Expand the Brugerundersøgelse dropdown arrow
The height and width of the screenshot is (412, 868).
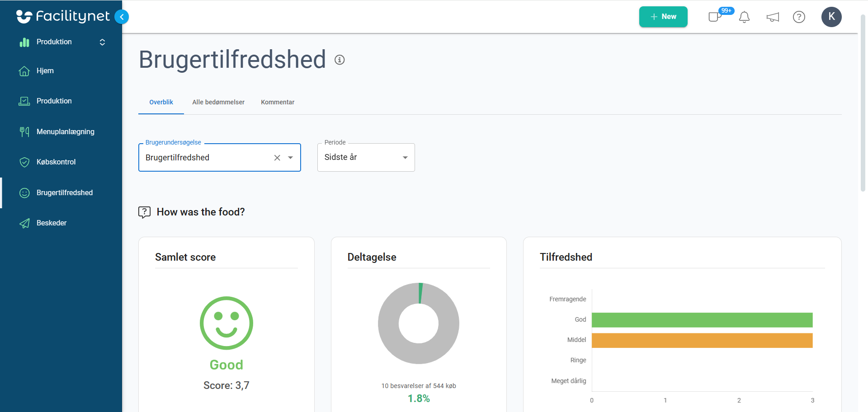(x=291, y=158)
